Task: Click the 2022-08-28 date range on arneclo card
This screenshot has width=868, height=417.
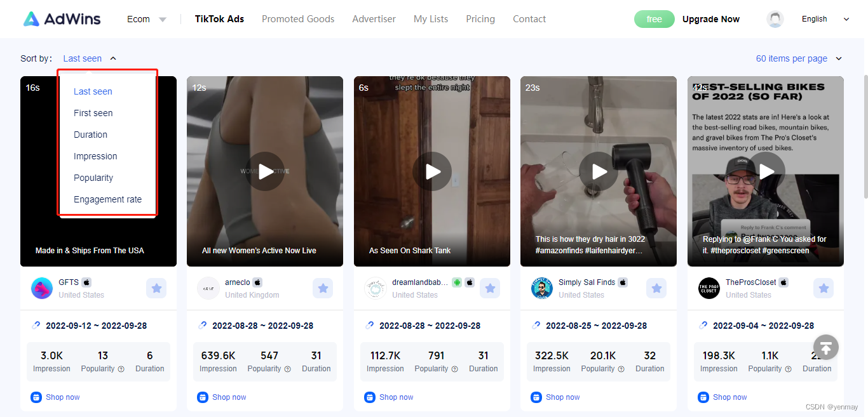Action: pyautogui.click(x=263, y=326)
